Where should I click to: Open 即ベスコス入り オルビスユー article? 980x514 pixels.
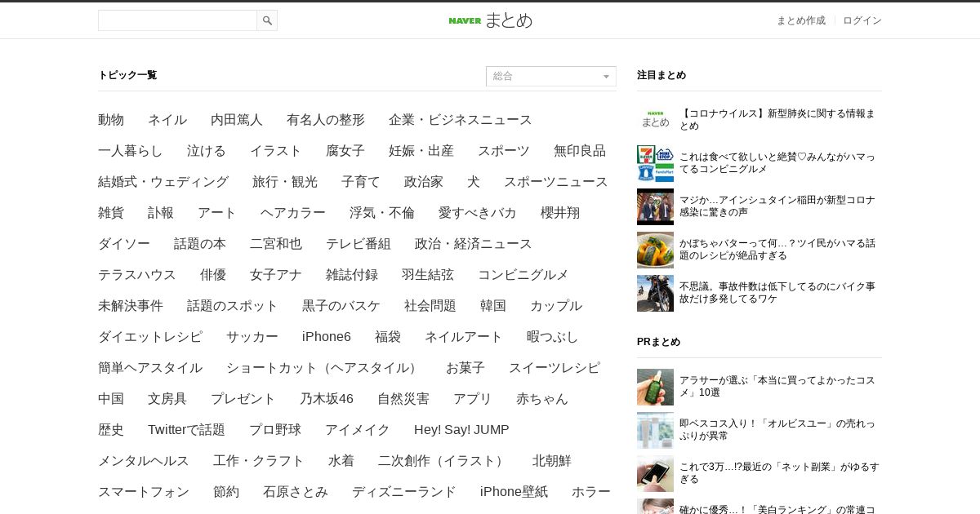pyautogui.click(x=777, y=430)
